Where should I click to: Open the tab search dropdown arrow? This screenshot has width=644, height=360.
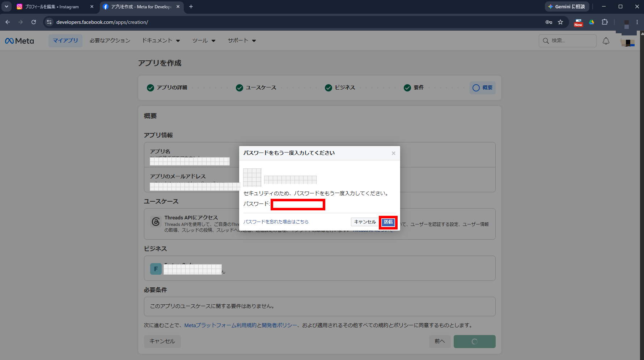point(7,7)
